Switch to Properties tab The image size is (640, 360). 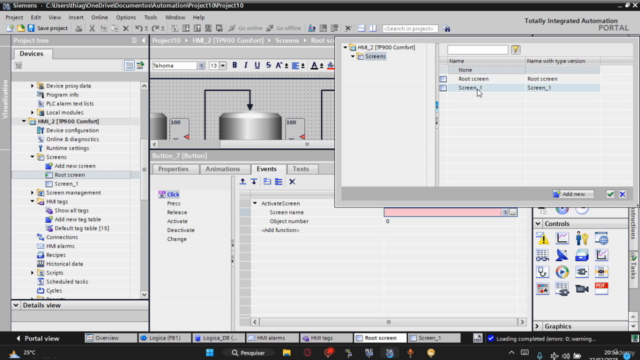pyautogui.click(x=173, y=169)
